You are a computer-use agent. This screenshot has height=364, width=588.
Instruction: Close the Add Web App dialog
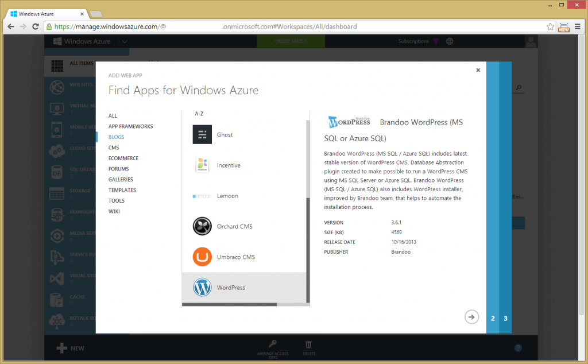pos(478,70)
